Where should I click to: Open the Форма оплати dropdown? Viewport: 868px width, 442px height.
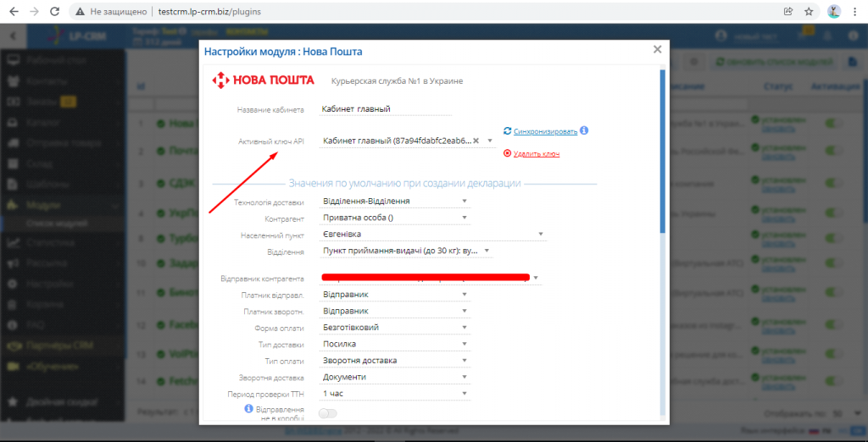(395, 328)
